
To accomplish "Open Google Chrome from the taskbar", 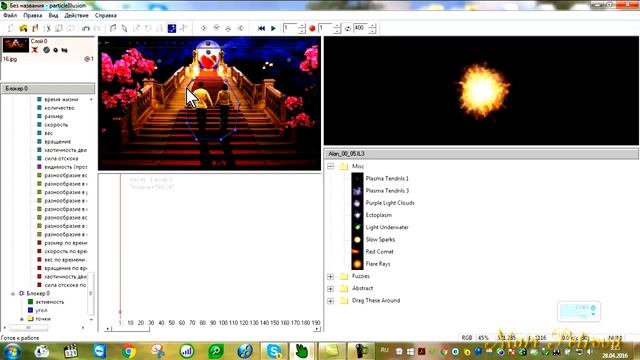I will coord(129,351).
